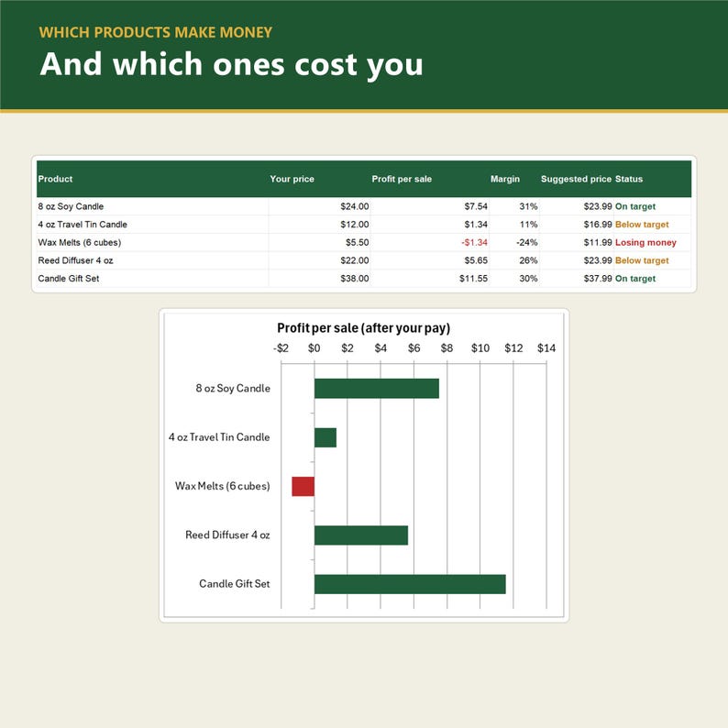Click the '-$2' axis label
The width and height of the screenshot is (728, 728).
click(281, 348)
